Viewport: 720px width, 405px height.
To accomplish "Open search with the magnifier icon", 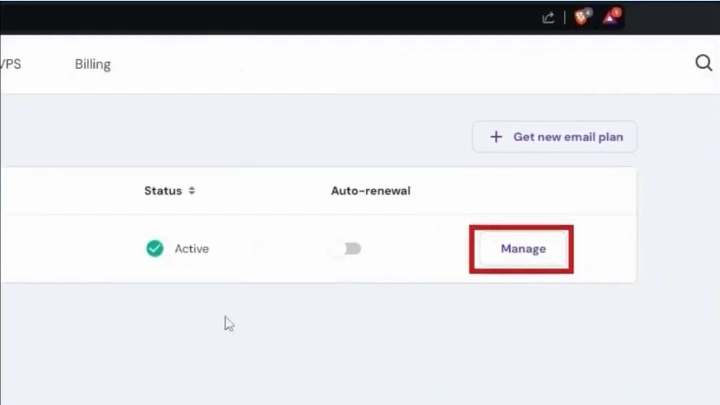I will (x=703, y=63).
